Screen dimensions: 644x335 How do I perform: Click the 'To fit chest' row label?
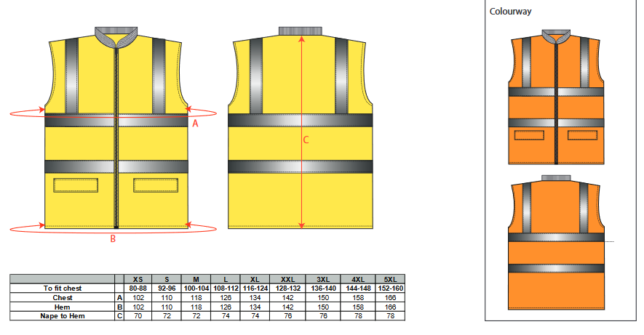pos(63,288)
